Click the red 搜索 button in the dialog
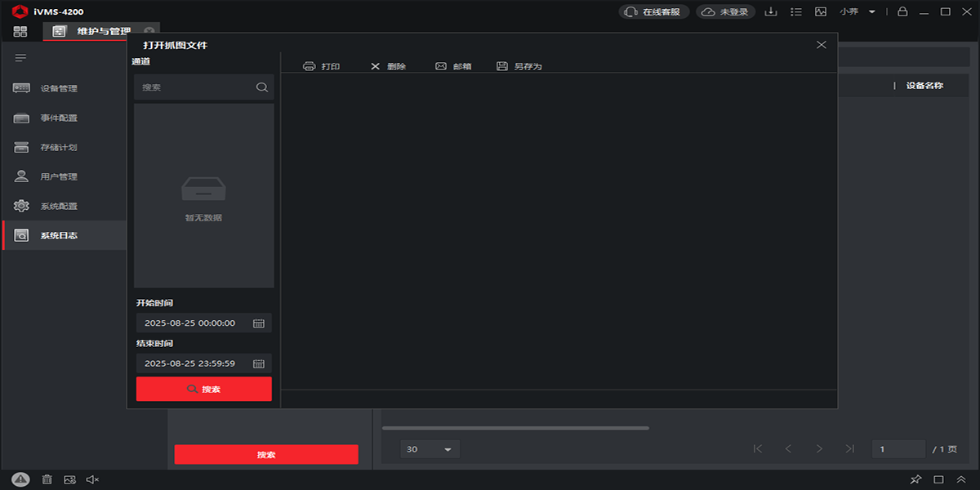 (x=204, y=389)
